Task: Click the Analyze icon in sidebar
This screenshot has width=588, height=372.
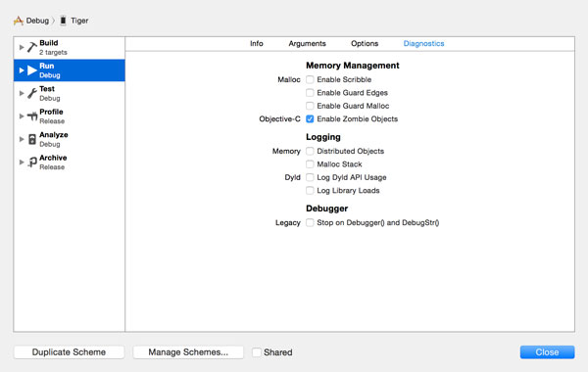Action: [x=32, y=139]
